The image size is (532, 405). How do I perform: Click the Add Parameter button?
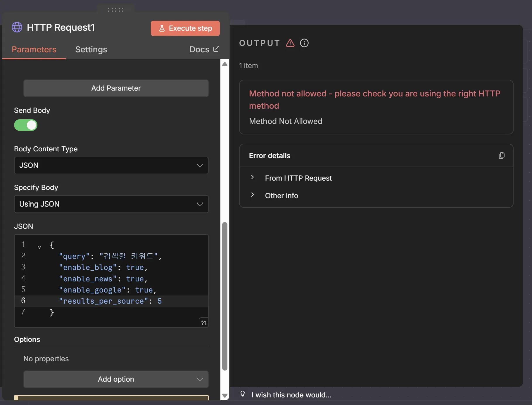[x=116, y=88]
